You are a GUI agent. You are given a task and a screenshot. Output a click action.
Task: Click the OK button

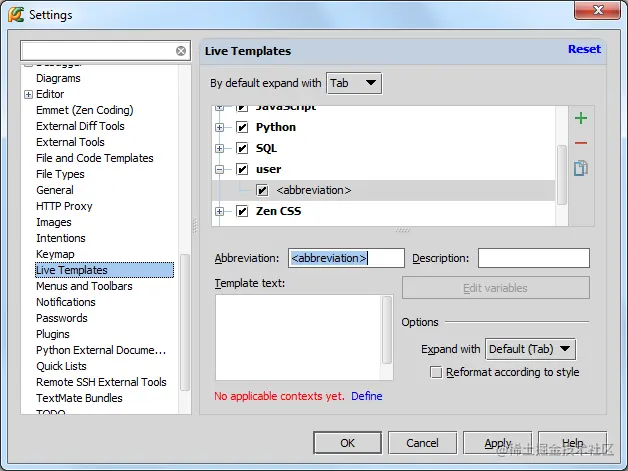coord(347,443)
